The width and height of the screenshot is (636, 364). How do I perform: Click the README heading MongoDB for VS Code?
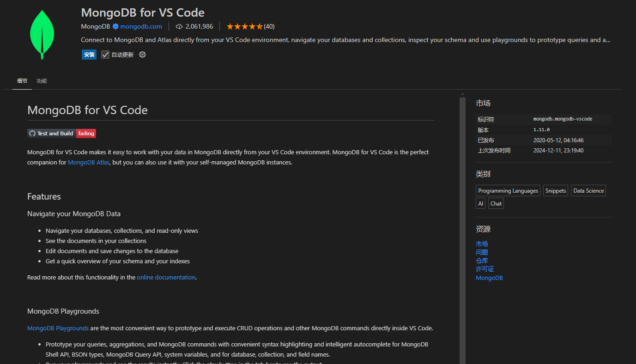87,110
